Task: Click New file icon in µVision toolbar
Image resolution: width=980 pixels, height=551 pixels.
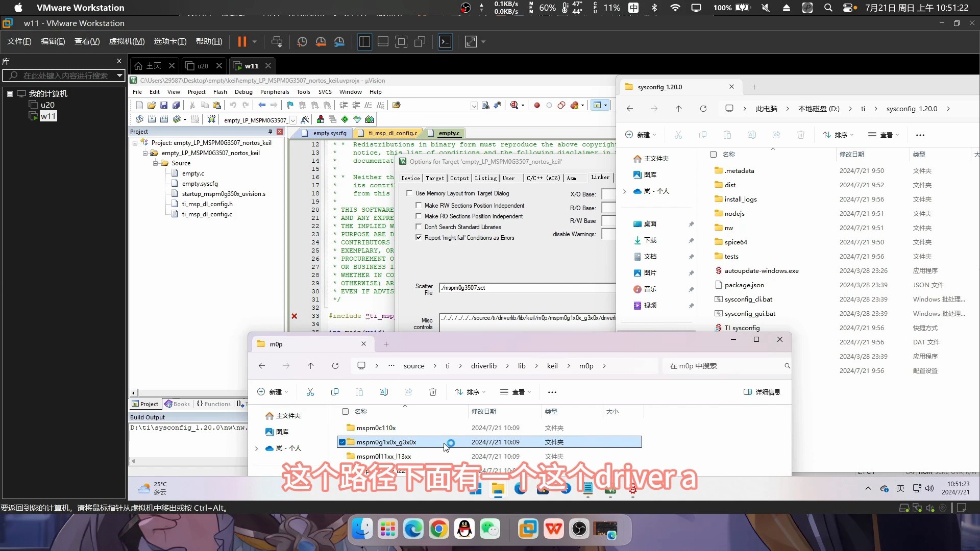Action: point(139,105)
